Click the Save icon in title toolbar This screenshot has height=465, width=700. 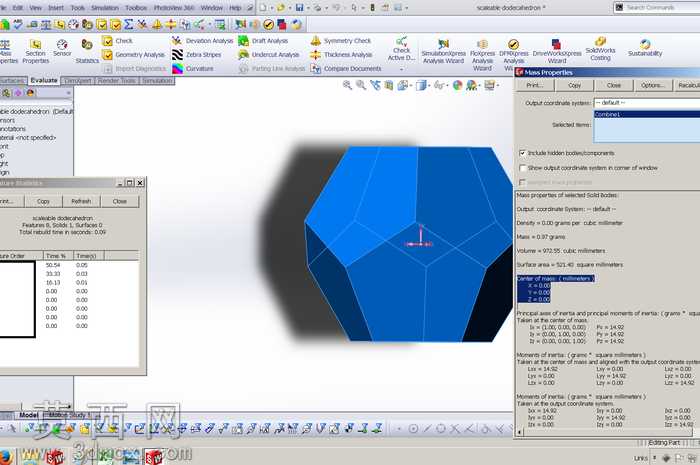point(300,8)
